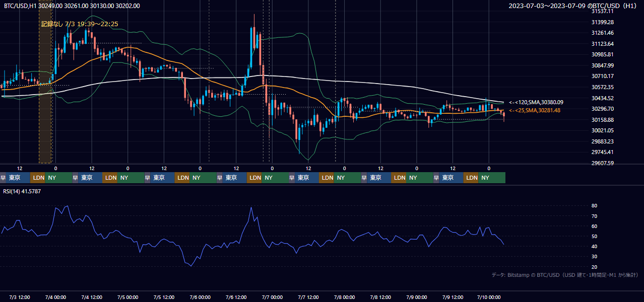The image size is (644, 302).
Task: Click the 7/7 12:00 date label
Action: point(308,297)
